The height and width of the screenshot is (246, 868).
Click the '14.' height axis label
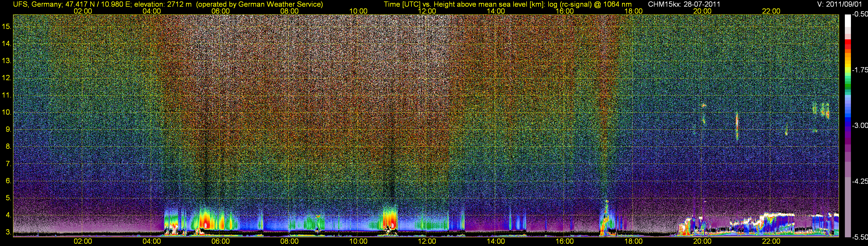pyautogui.click(x=7, y=44)
